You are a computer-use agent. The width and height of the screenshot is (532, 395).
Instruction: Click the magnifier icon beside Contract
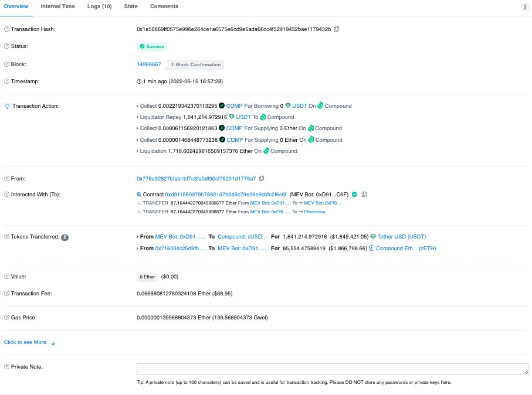click(139, 195)
